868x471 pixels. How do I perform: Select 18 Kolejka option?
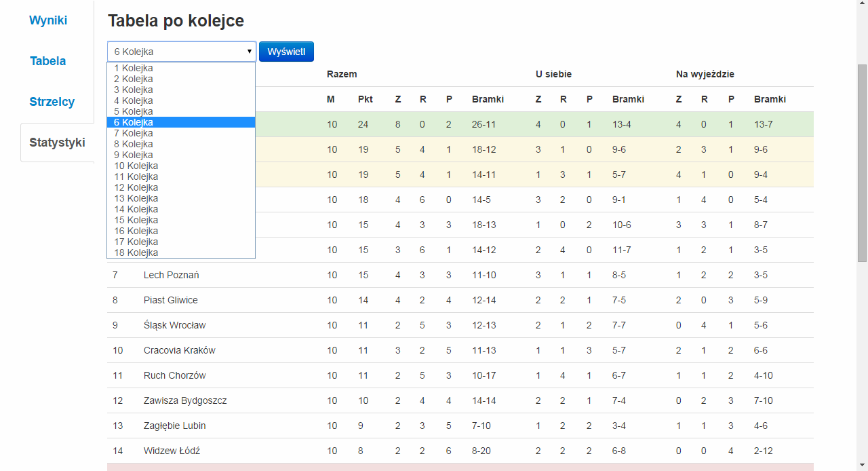pyautogui.click(x=136, y=252)
